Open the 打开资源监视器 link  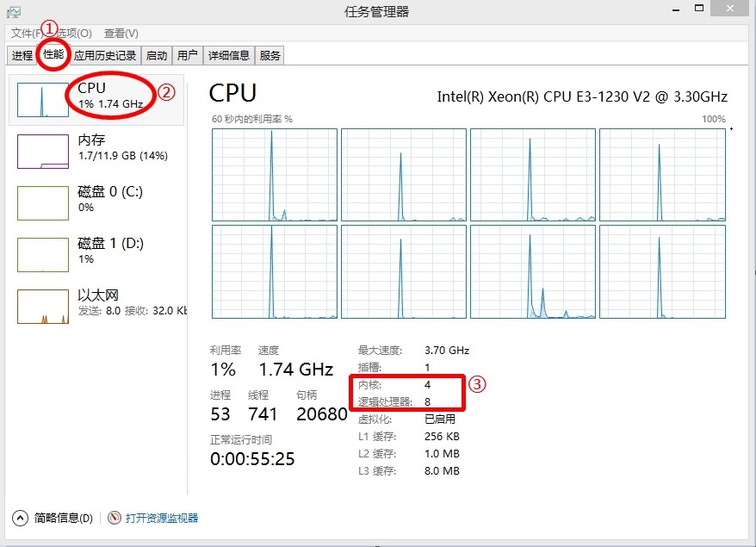pos(162,518)
